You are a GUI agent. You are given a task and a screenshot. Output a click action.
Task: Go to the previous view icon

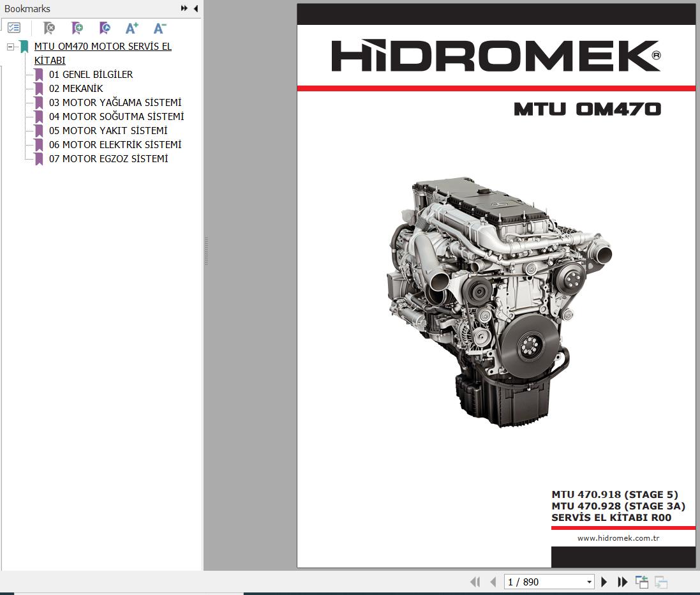coord(642,582)
